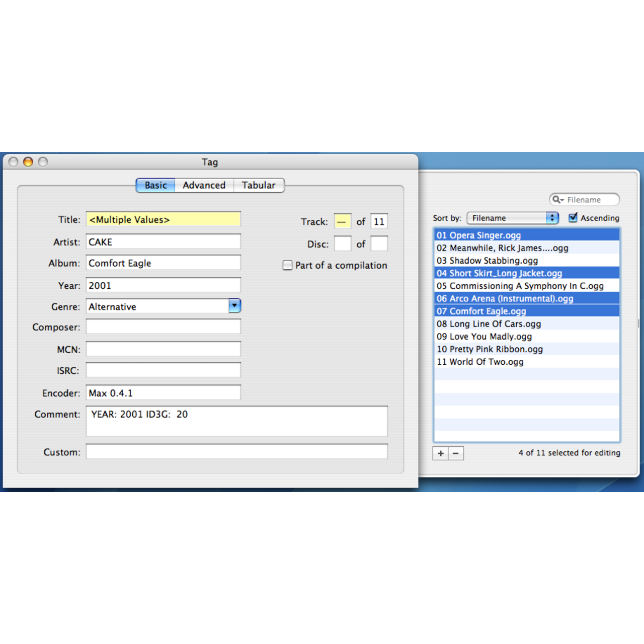Click the Artist field containing CAKE
644x644 pixels.
(x=163, y=242)
